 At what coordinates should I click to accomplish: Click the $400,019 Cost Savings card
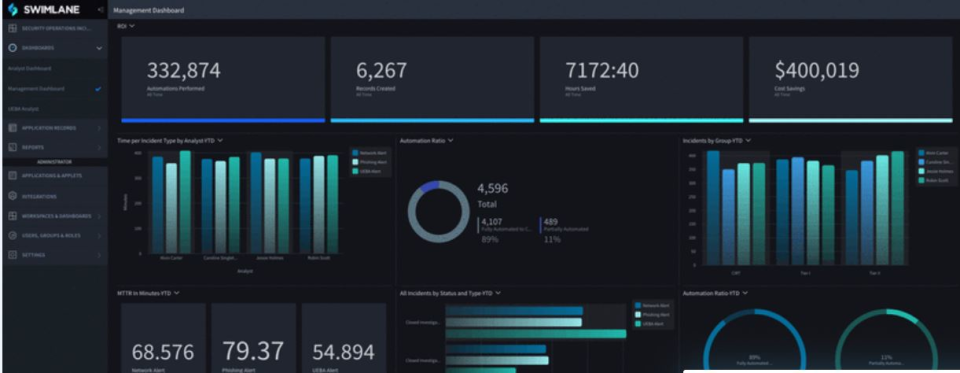click(850, 80)
